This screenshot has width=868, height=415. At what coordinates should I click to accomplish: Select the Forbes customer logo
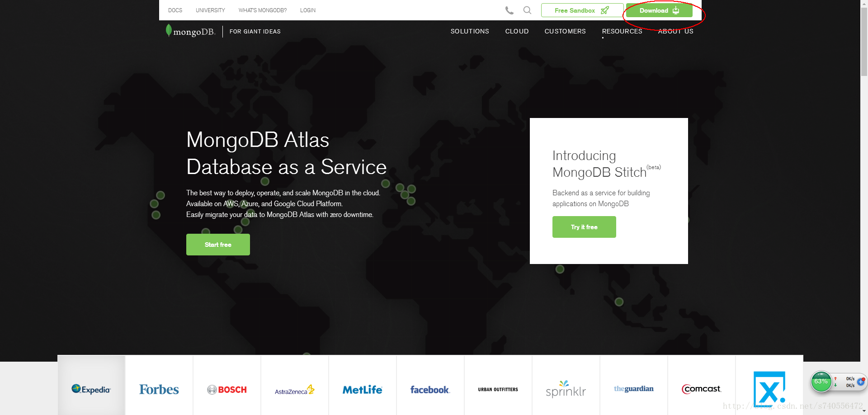[x=159, y=389]
